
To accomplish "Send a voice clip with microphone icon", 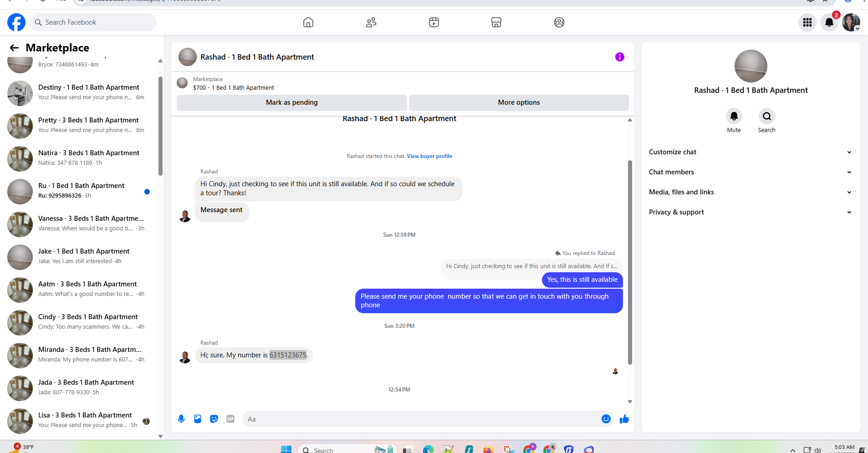I will pyautogui.click(x=181, y=419).
